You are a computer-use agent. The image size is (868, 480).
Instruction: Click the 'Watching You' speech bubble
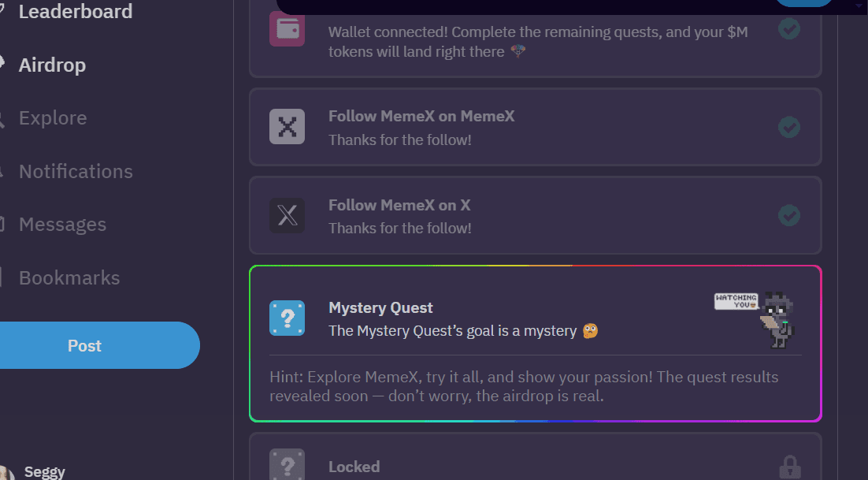pos(736,301)
